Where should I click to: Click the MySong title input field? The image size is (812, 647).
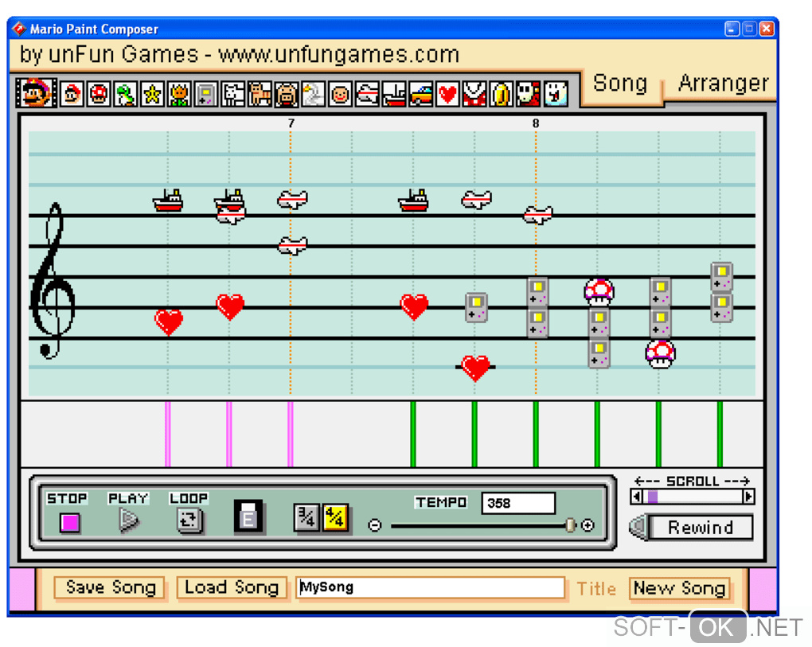(x=430, y=587)
